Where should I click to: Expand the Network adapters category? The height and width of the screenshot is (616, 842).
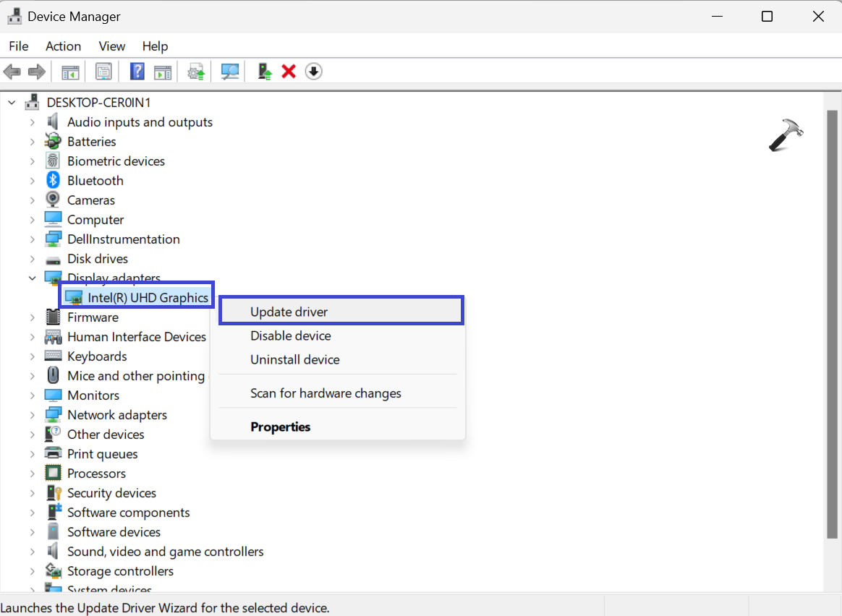[32, 415]
